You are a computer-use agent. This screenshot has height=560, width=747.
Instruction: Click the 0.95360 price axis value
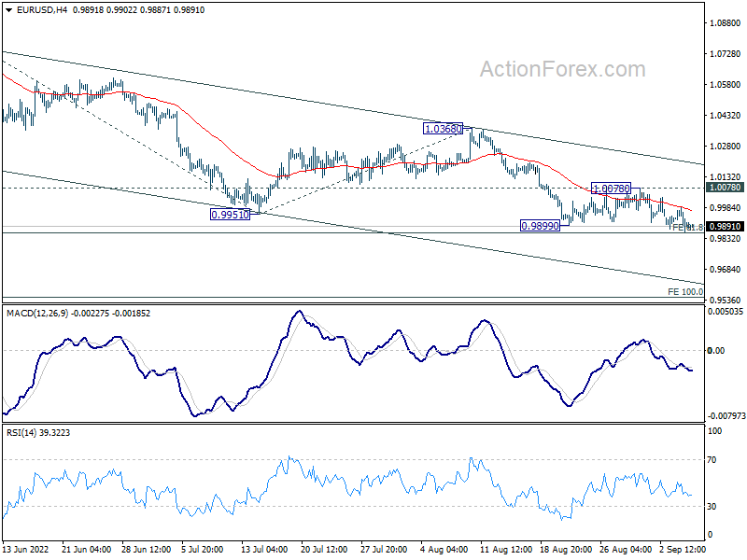(x=726, y=300)
